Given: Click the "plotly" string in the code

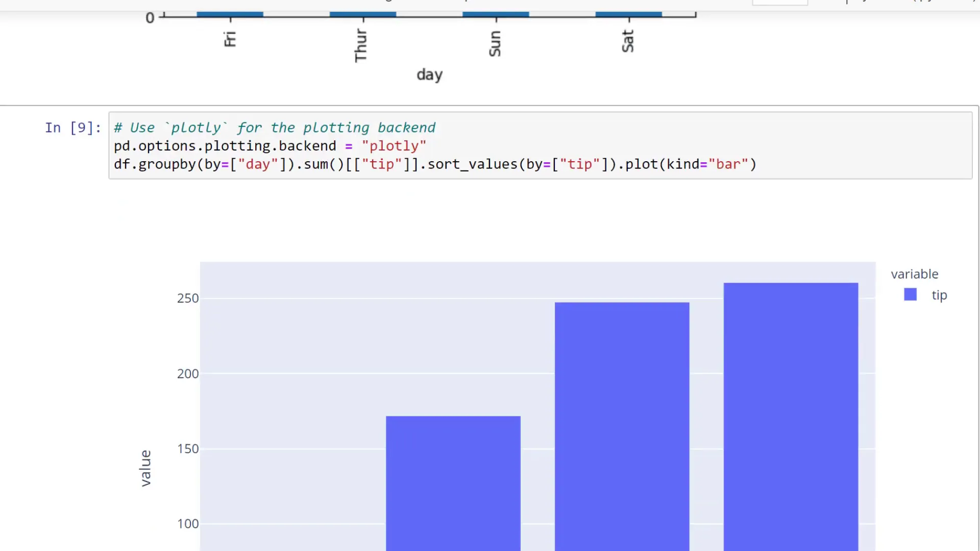Looking at the screenshot, I should 394,145.
